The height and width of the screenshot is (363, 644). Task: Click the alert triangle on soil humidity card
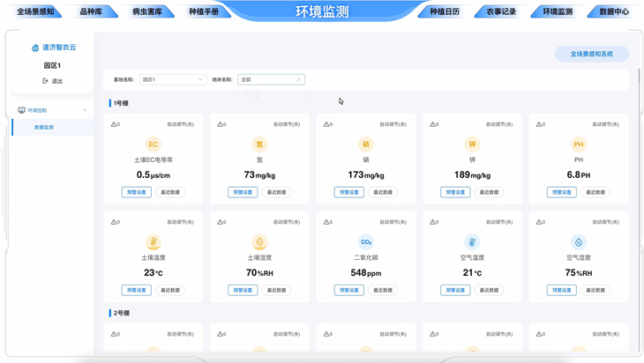tap(221, 222)
